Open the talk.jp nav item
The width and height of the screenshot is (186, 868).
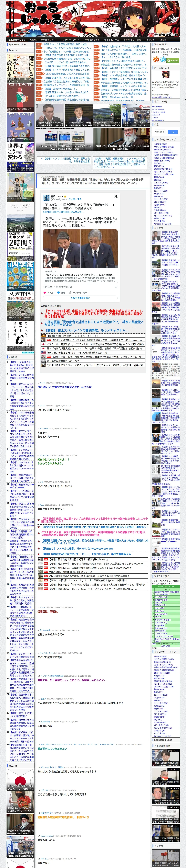point(163,40)
